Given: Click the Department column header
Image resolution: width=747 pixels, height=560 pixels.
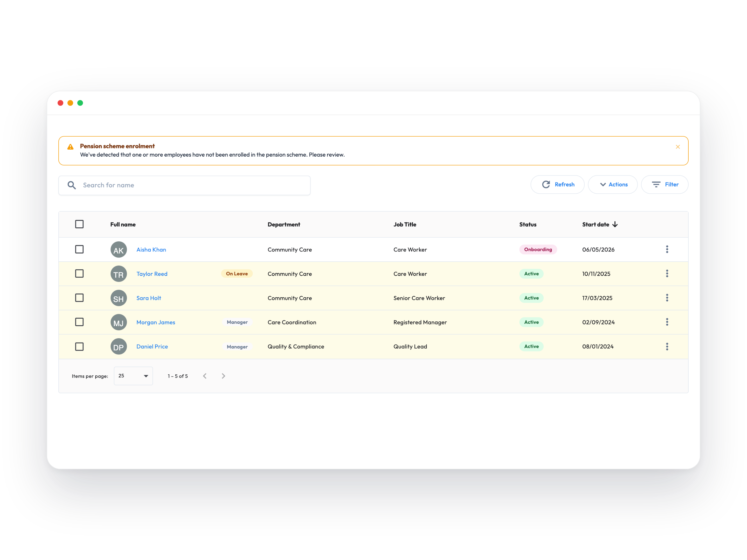Looking at the screenshot, I should (x=284, y=225).
